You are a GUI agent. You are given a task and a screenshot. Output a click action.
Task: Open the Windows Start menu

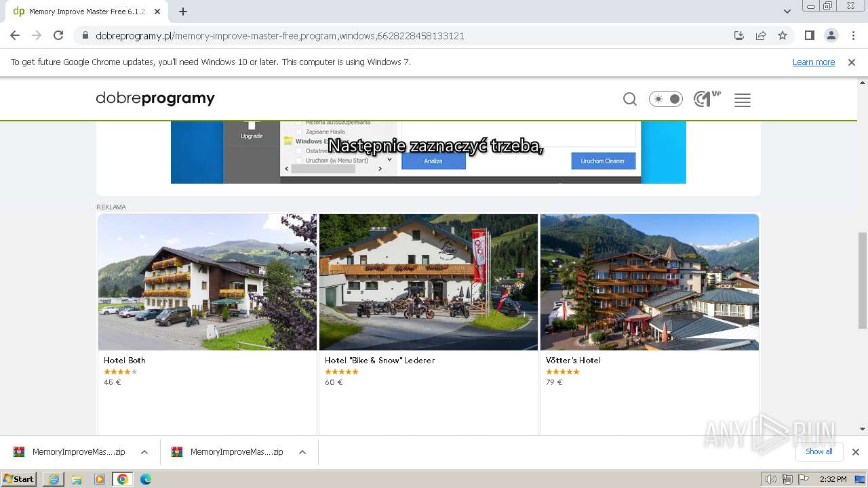(x=19, y=479)
